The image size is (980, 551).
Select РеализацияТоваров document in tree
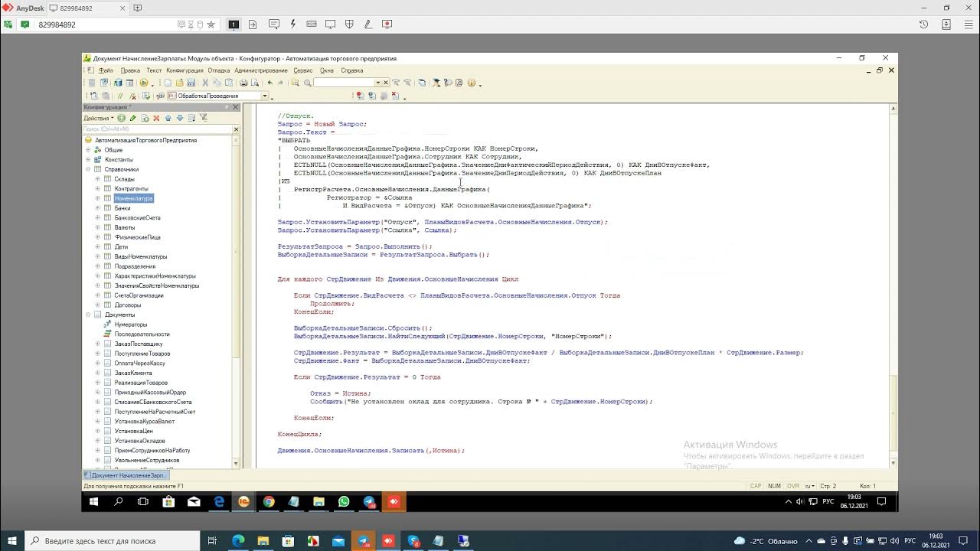pyautogui.click(x=142, y=383)
